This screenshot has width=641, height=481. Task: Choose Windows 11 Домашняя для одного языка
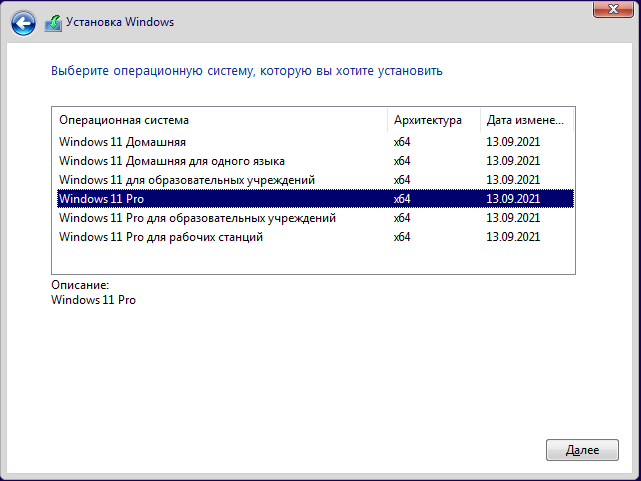172,161
